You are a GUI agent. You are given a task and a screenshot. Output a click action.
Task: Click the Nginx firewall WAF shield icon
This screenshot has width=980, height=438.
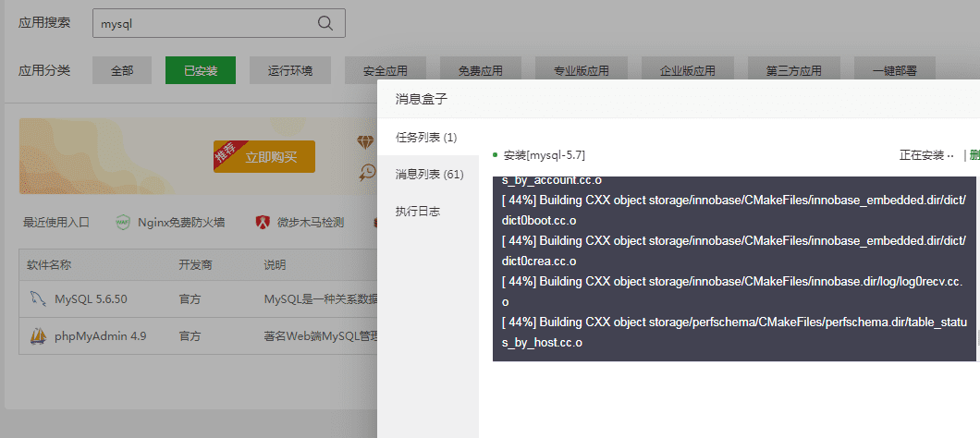click(123, 222)
